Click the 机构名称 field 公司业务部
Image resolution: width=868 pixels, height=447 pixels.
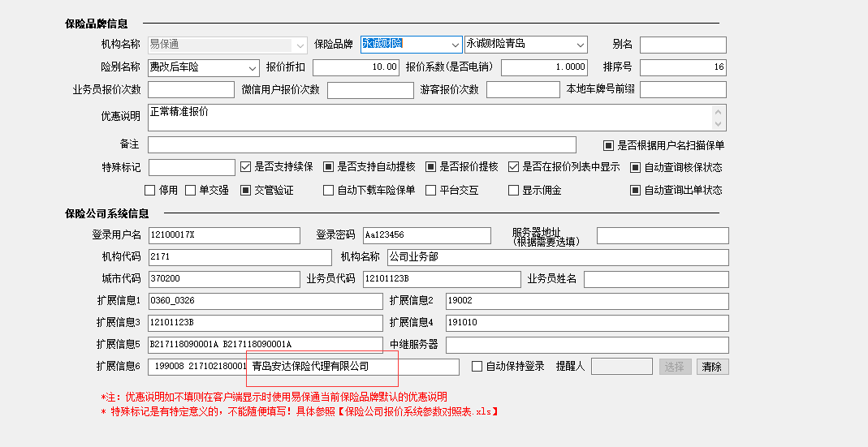click(558, 257)
